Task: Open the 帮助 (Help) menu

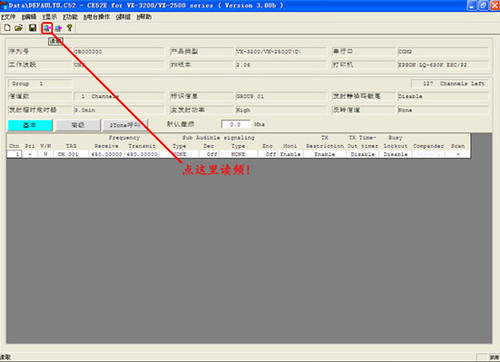Action: click(x=144, y=17)
